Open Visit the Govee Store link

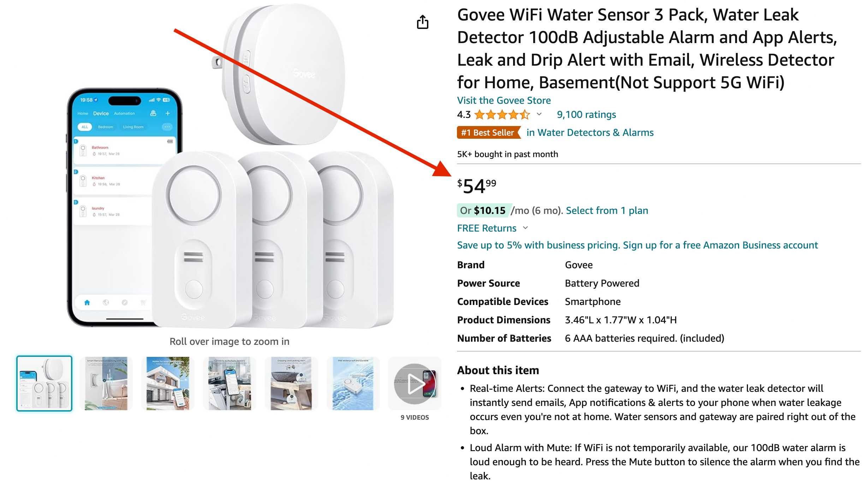click(x=504, y=101)
